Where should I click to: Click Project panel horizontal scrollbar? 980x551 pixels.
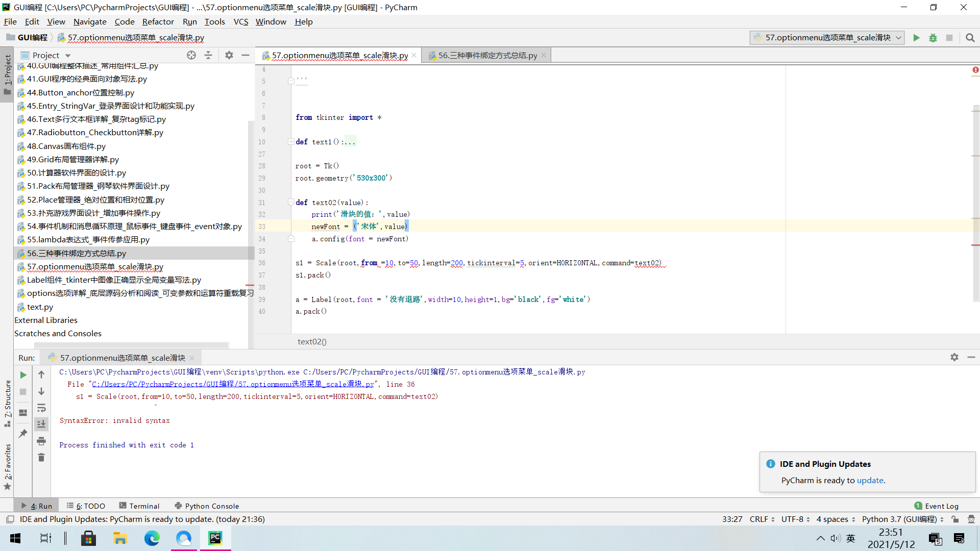coord(131,345)
